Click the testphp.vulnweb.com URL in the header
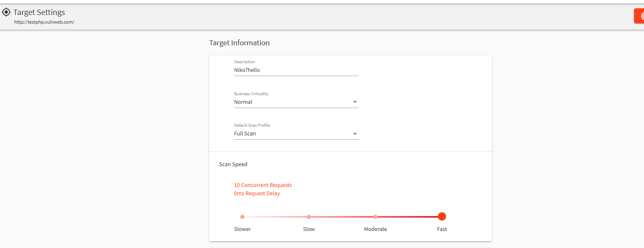Screen dimensions: 644x248 pyautogui.click(x=44, y=22)
